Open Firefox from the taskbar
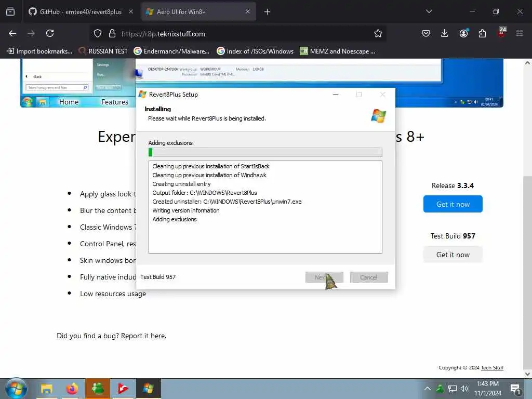This screenshot has height=399, width=532. pos(72,389)
